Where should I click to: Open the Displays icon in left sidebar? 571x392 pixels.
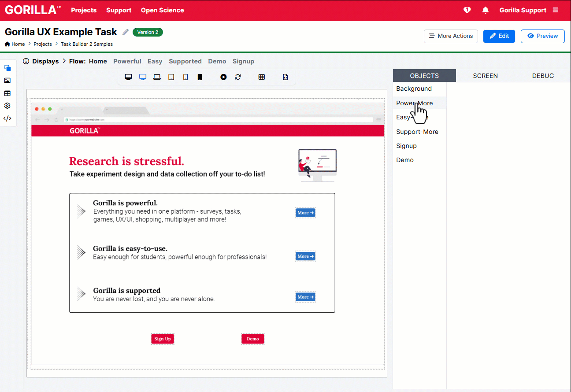click(7, 68)
